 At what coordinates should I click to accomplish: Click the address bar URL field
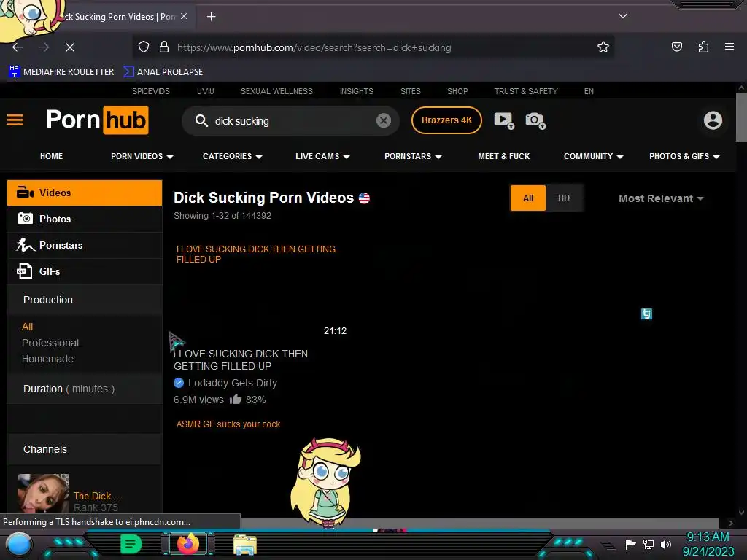pyautogui.click(x=373, y=47)
